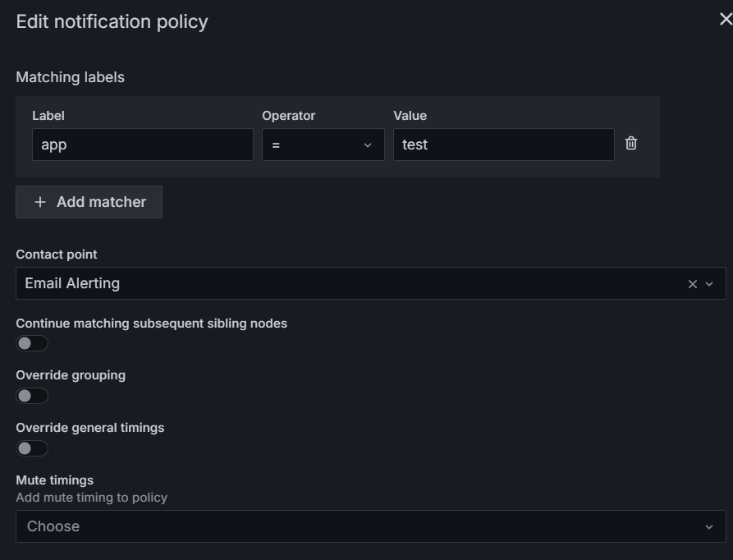Open the Operator dropdown showing equals sign
733x560 pixels.
(316, 145)
